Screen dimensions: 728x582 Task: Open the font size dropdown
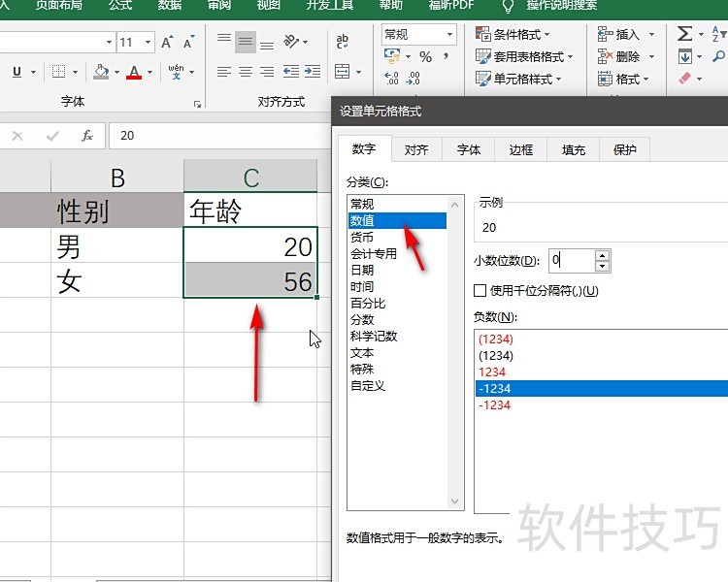148,43
